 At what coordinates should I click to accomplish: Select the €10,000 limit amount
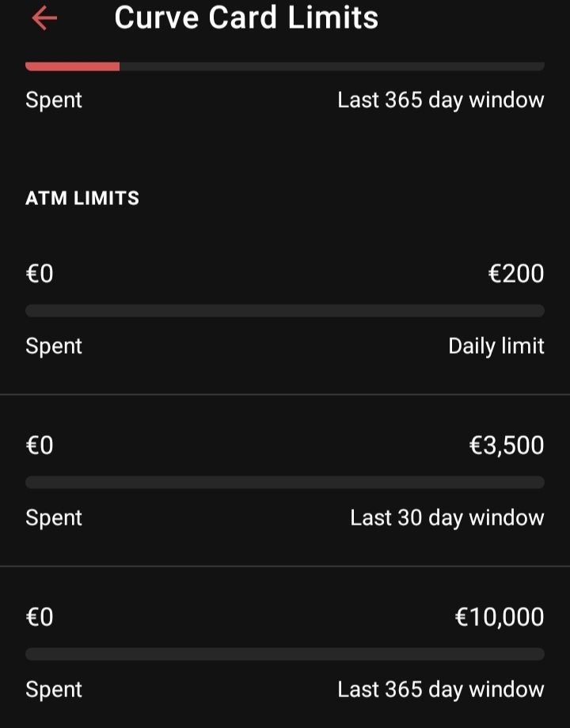[500, 617]
